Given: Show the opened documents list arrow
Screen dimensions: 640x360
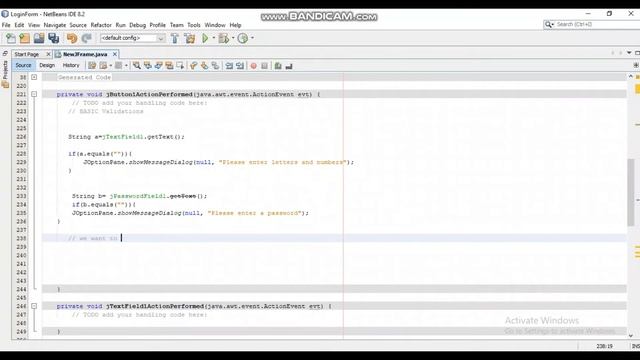Looking at the screenshot, I should (629, 53).
